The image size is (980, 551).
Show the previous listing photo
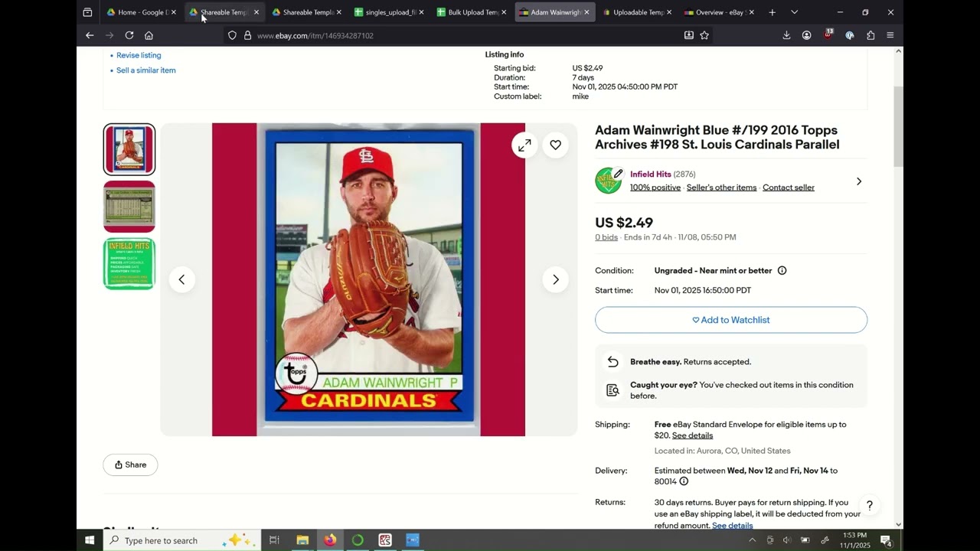(181, 279)
